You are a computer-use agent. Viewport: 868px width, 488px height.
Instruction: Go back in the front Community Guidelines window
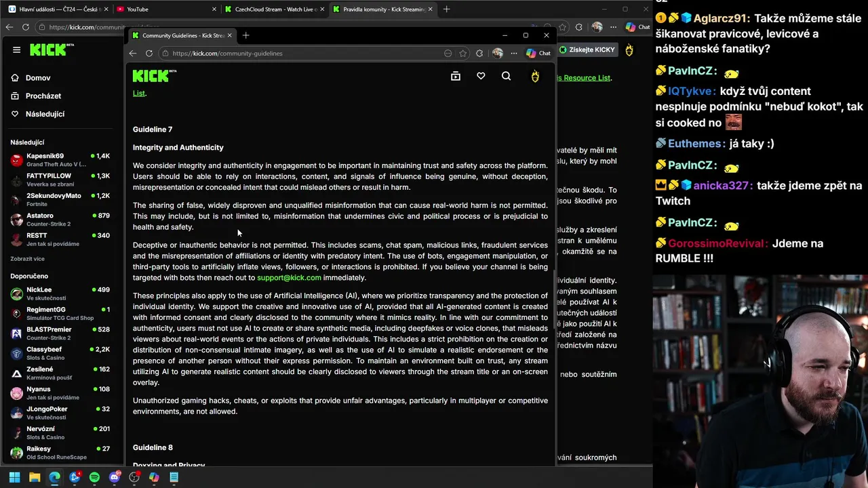click(x=133, y=53)
